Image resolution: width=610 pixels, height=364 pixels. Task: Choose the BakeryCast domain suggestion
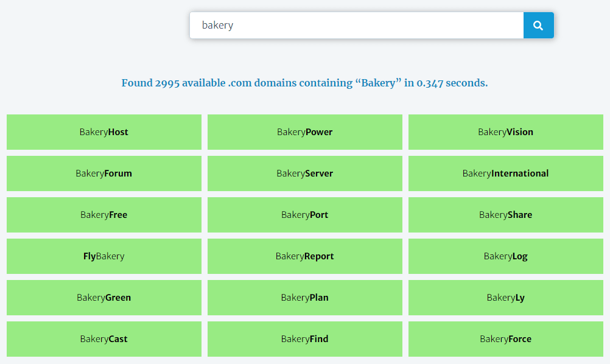[103, 339]
